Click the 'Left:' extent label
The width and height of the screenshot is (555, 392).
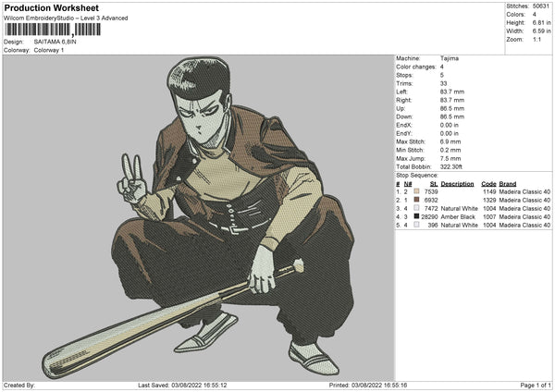[x=401, y=92]
